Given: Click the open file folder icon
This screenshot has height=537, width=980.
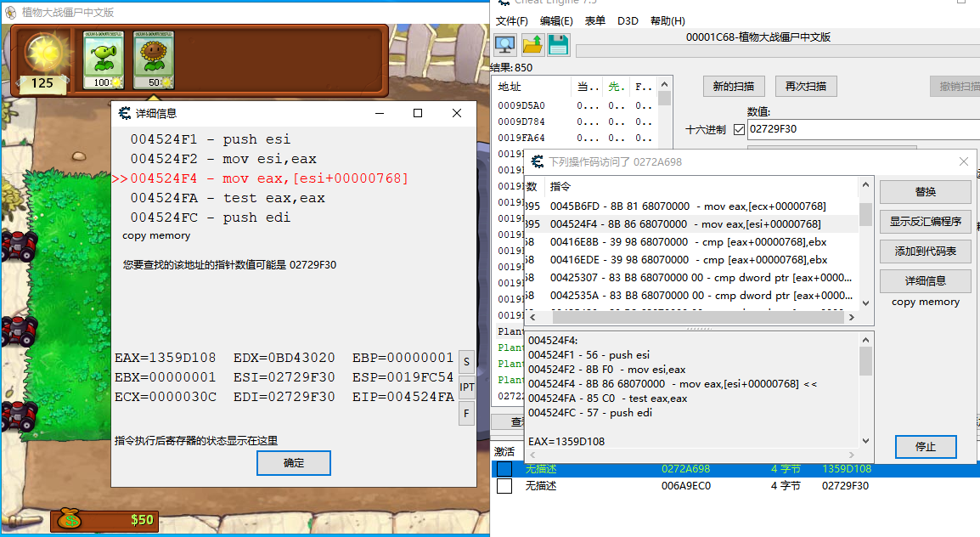Looking at the screenshot, I should coord(532,45).
